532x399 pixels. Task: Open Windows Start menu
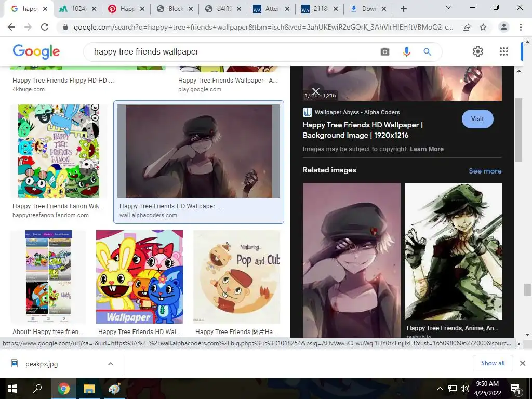coord(12,389)
